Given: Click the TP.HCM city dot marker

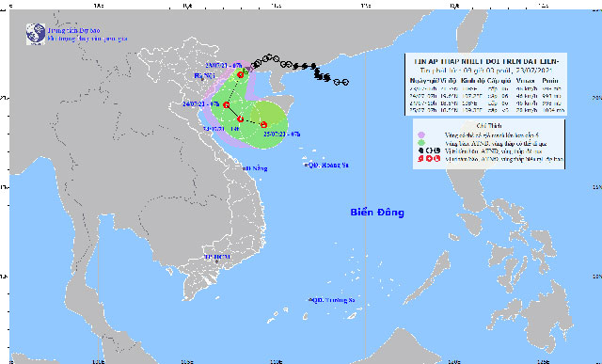Looking at the screenshot, I should click(216, 261).
